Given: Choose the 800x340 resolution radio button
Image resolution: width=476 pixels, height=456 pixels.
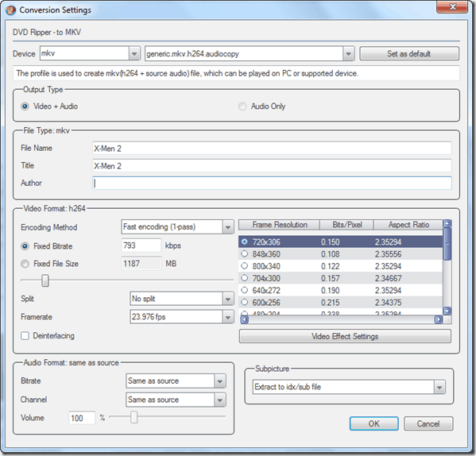Looking at the screenshot, I should (x=245, y=266).
